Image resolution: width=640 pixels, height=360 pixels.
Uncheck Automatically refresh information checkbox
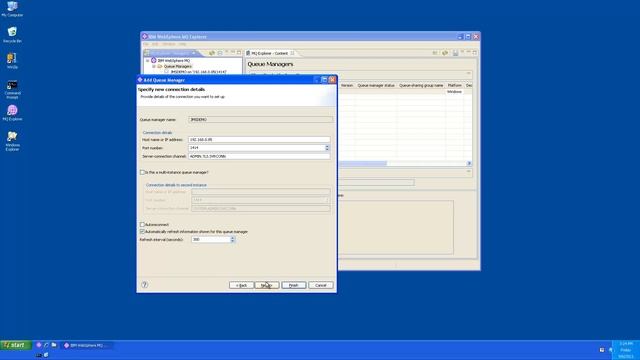coord(142,231)
